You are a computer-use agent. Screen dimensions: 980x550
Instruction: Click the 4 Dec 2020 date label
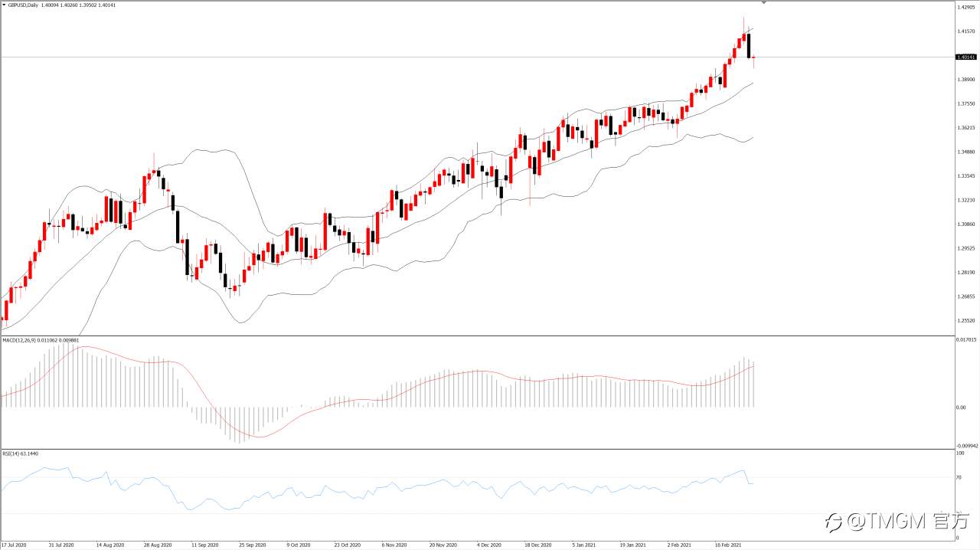click(489, 545)
